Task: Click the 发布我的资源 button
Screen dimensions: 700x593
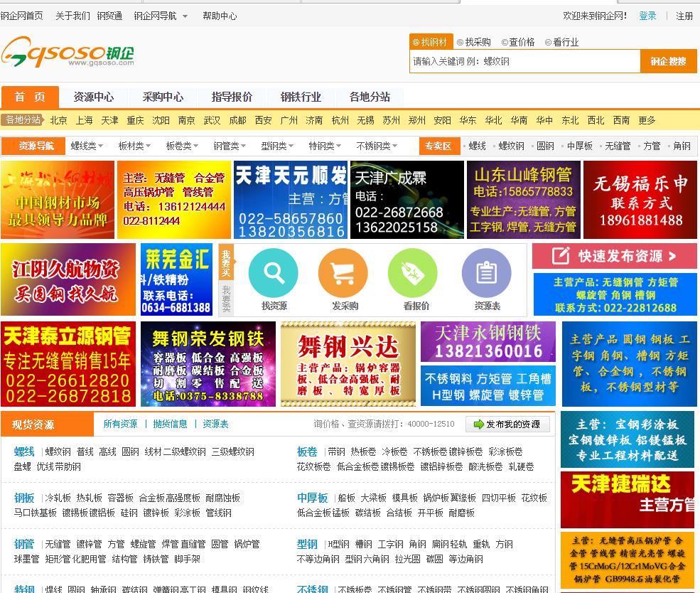Action: click(x=507, y=424)
